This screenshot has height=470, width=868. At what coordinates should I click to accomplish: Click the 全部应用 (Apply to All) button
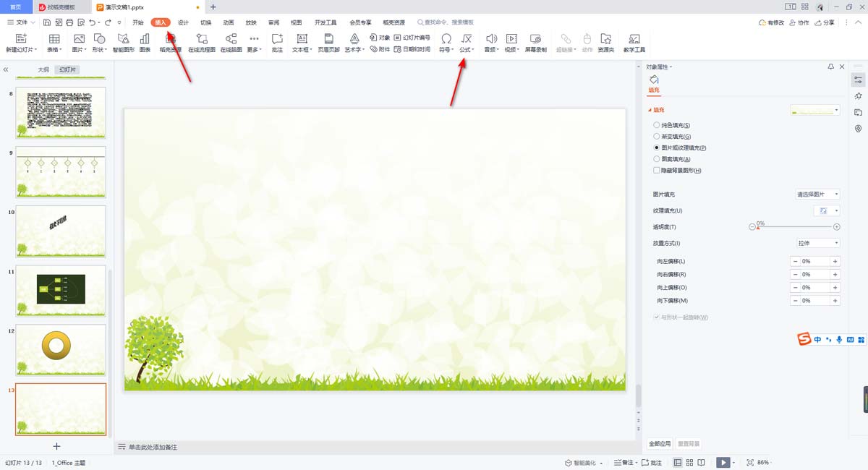660,443
